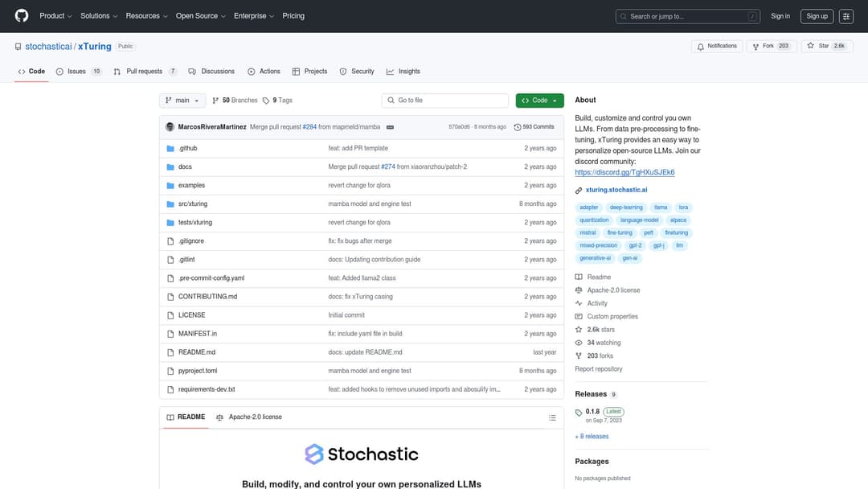Open the discord.gg invite link

point(624,172)
